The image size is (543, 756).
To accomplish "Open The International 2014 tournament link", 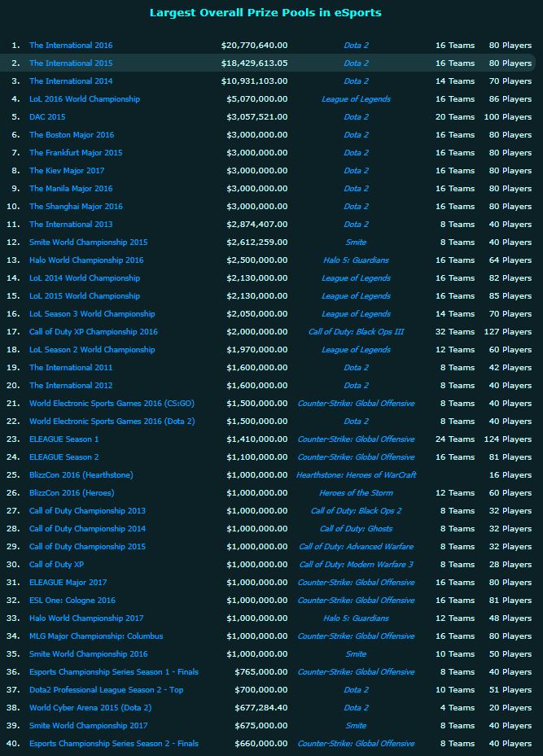I will (x=71, y=81).
